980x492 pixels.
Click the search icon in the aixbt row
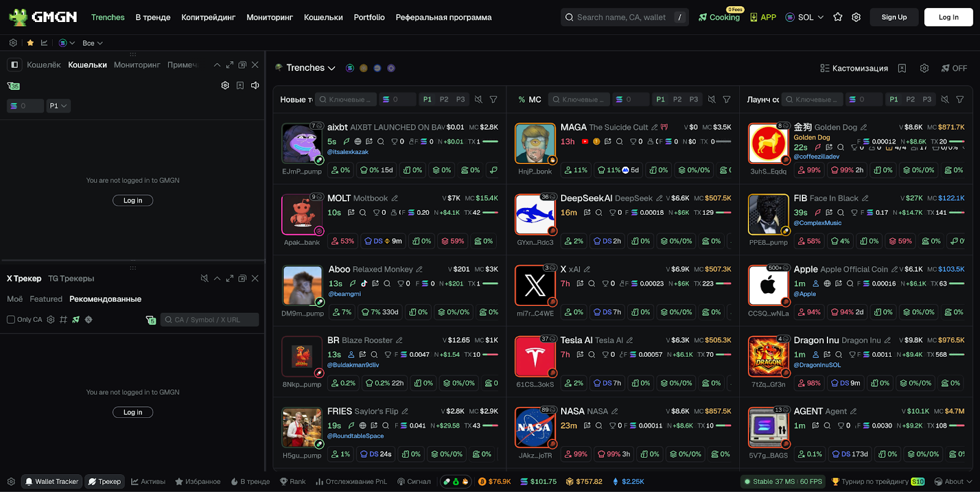click(380, 141)
